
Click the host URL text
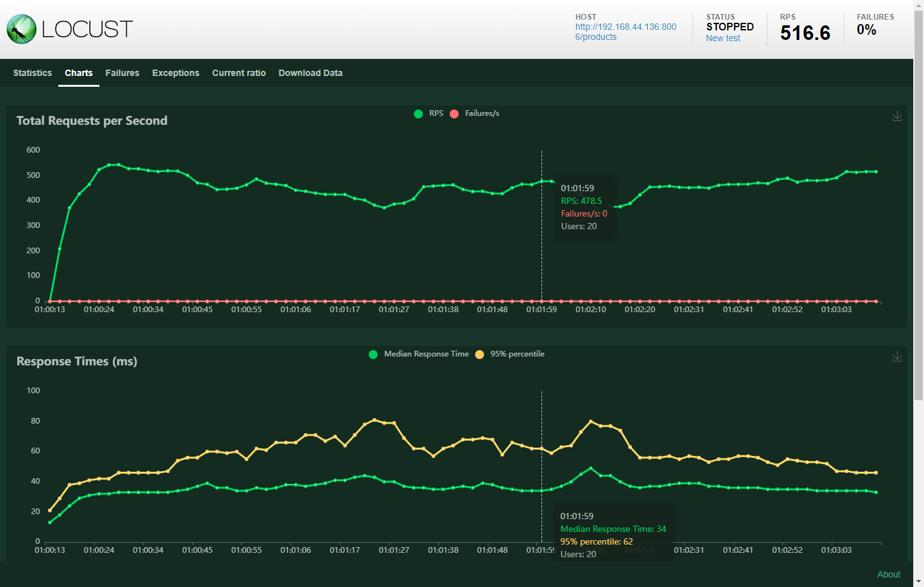pyautogui.click(x=626, y=32)
